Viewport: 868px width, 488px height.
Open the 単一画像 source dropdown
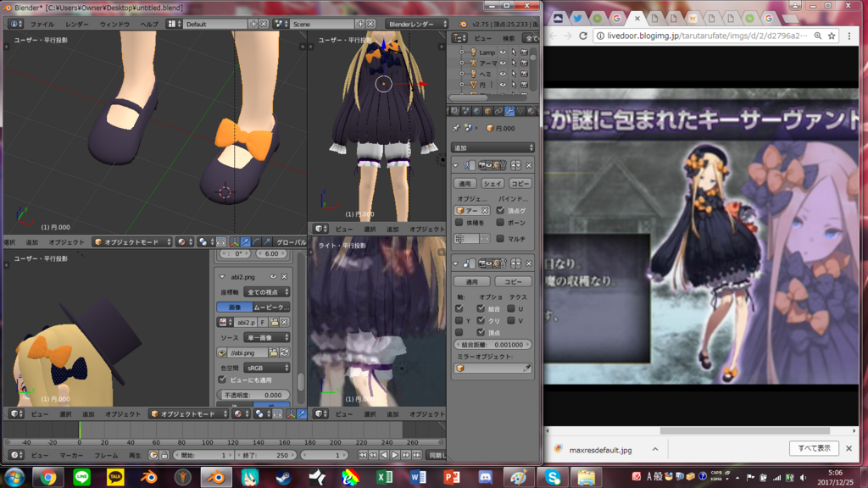[267, 337]
